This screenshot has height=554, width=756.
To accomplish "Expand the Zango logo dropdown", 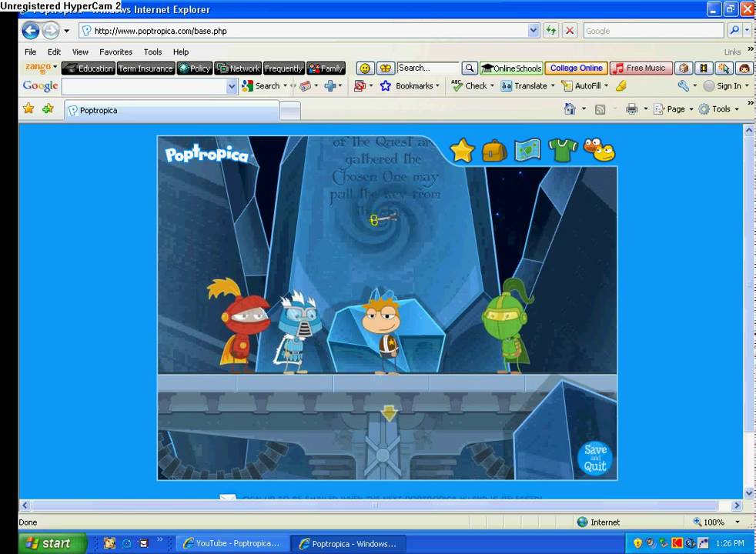I will tap(55, 66).
